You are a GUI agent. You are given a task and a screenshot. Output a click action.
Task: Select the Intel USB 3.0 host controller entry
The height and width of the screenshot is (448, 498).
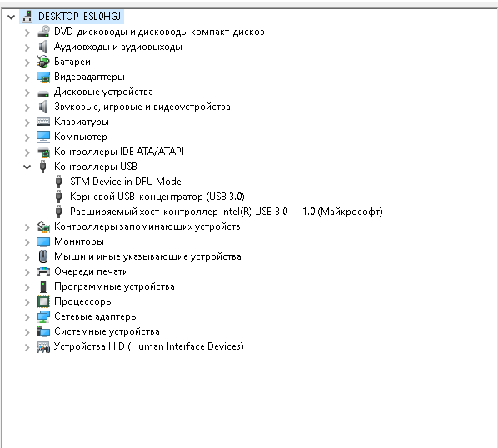[x=227, y=212]
